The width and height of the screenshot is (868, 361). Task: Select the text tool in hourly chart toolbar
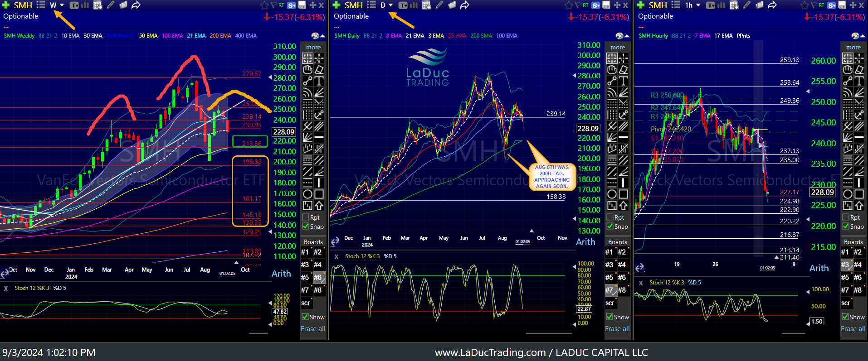(x=859, y=81)
